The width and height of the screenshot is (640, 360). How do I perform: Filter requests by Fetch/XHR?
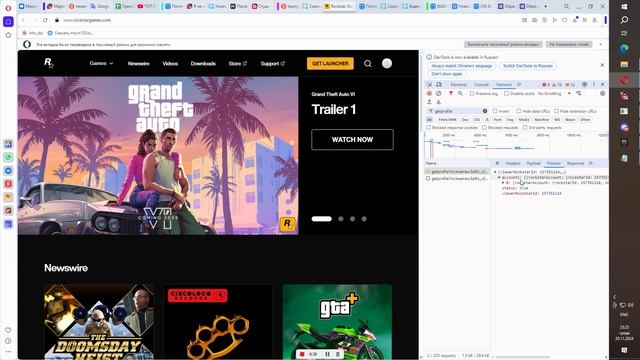tap(448, 120)
